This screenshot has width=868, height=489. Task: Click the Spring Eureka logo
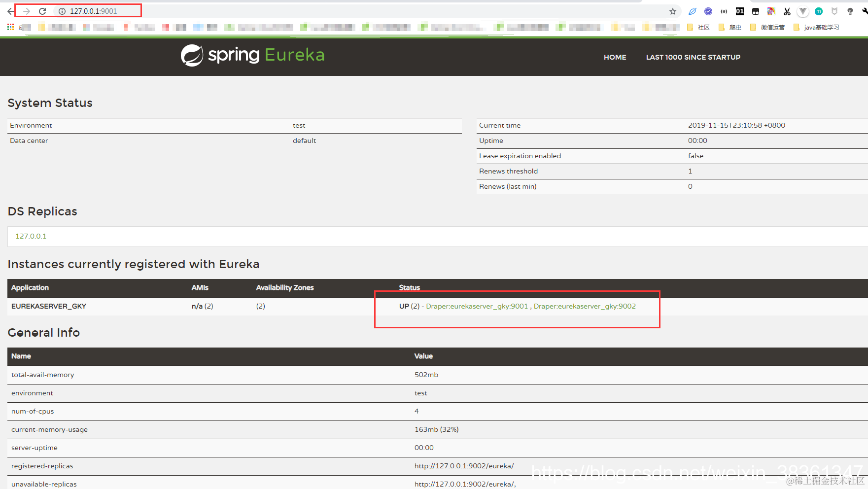click(x=253, y=55)
